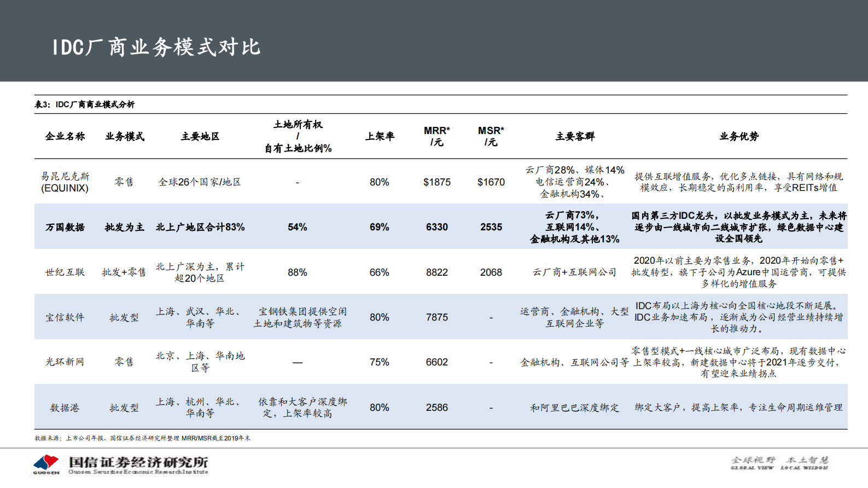Click the MRR value '6602'
Image resolution: width=868 pixels, height=488 pixels.
click(x=437, y=362)
